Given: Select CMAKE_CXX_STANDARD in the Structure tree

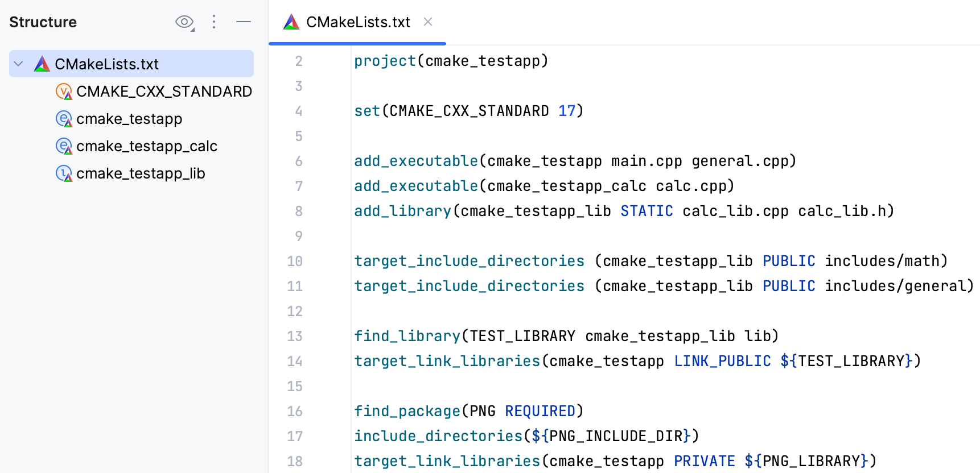Looking at the screenshot, I should (x=165, y=91).
